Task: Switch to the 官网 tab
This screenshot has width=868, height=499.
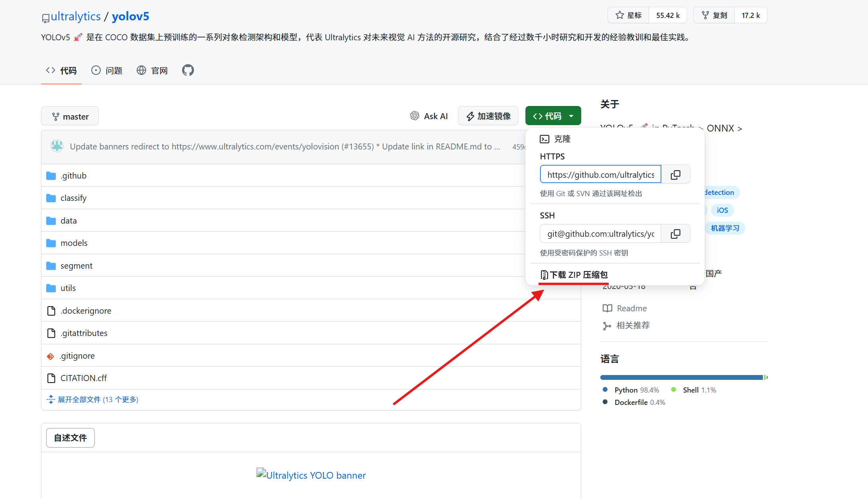Action: [152, 71]
